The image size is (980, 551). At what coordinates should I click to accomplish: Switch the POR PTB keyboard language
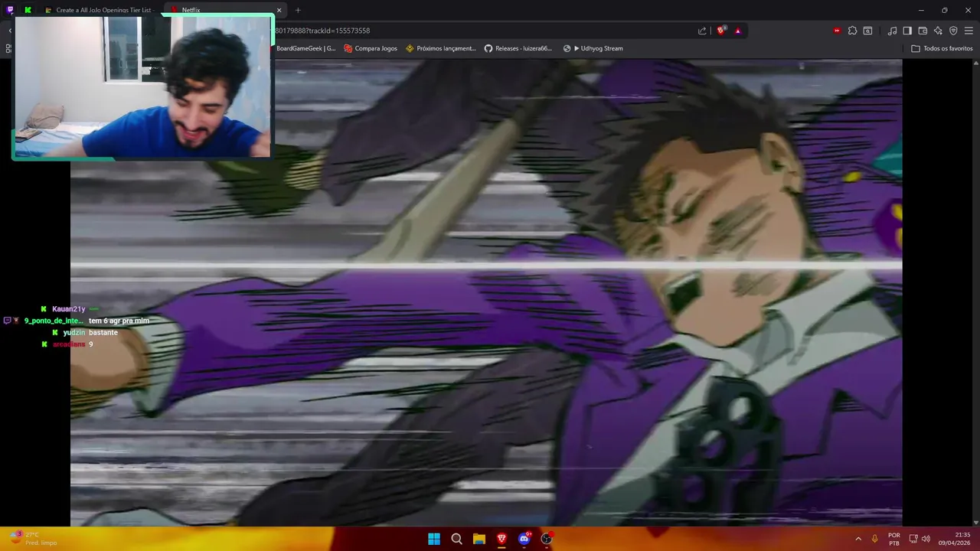click(894, 539)
